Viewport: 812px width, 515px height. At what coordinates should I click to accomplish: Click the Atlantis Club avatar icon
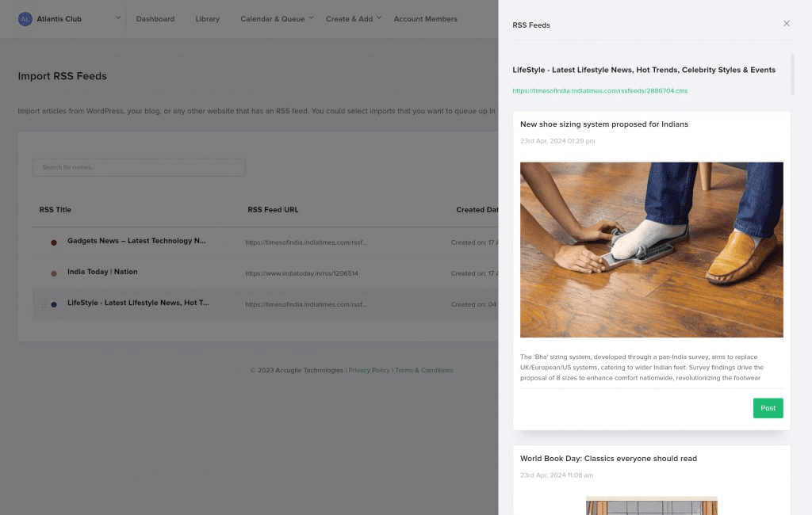pos(25,19)
